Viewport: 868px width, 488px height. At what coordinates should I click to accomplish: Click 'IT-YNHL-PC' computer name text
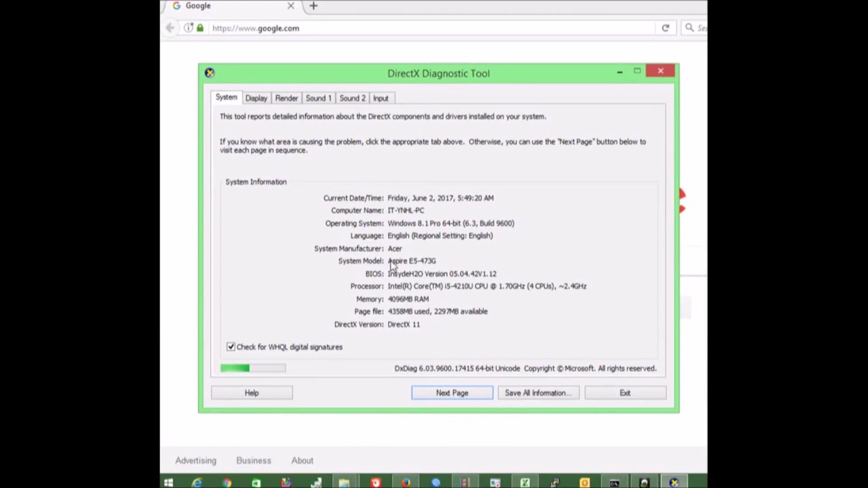click(406, 211)
